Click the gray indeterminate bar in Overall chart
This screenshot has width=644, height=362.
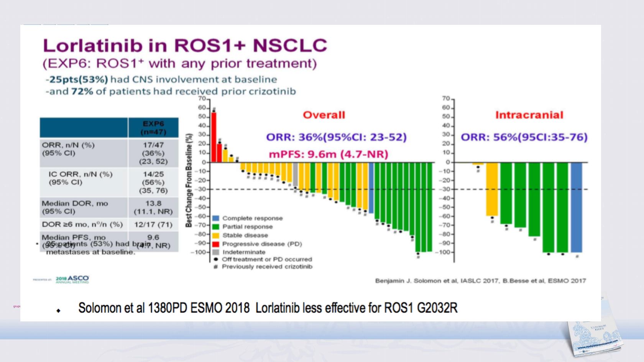[296, 175]
